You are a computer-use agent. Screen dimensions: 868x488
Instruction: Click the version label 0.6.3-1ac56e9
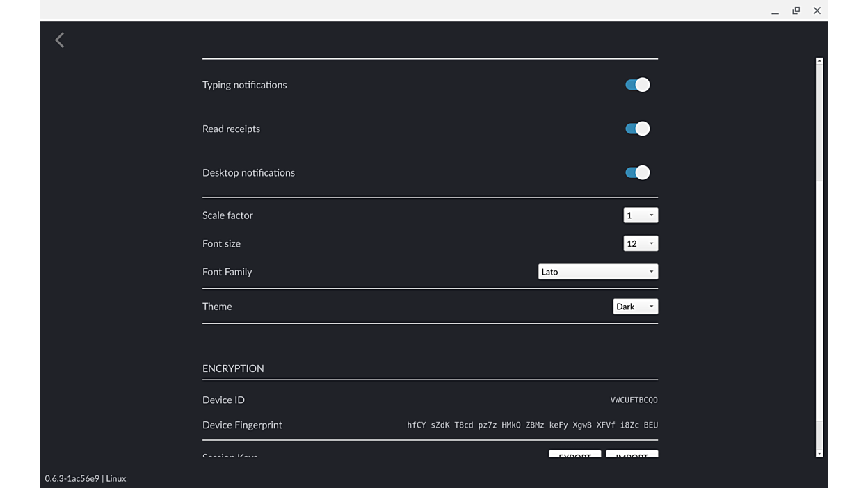(x=72, y=478)
